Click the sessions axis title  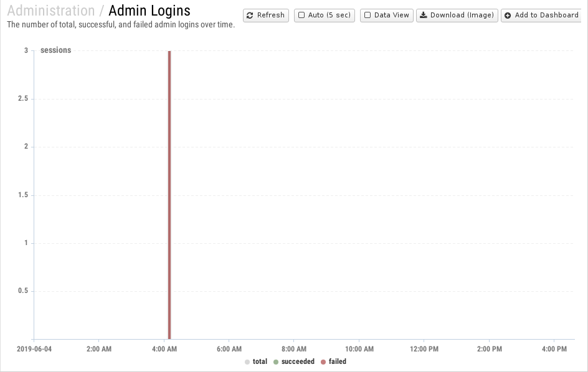coord(56,50)
